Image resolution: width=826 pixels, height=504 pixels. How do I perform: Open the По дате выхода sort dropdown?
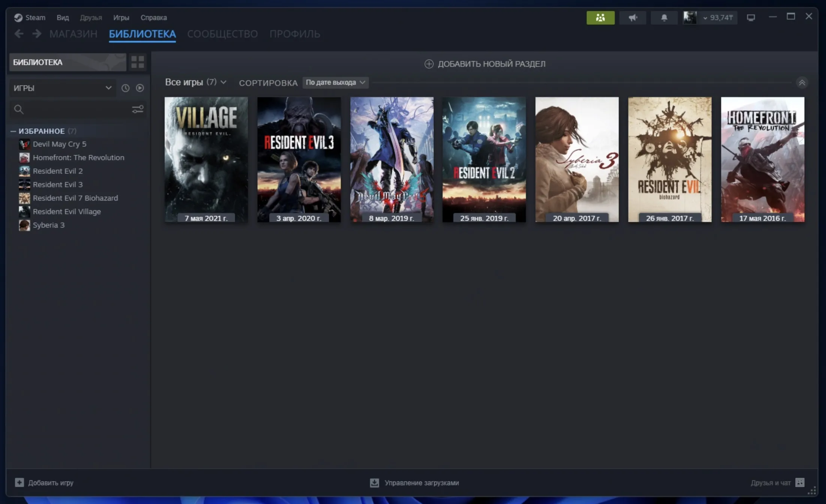click(x=335, y=82)
